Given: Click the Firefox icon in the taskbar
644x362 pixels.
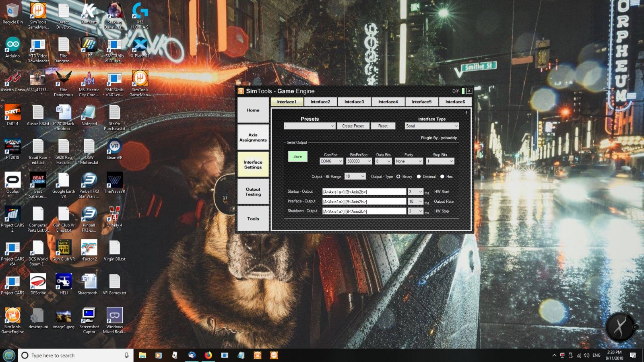Looking at the screenshot, I should [x=208, y=355].
